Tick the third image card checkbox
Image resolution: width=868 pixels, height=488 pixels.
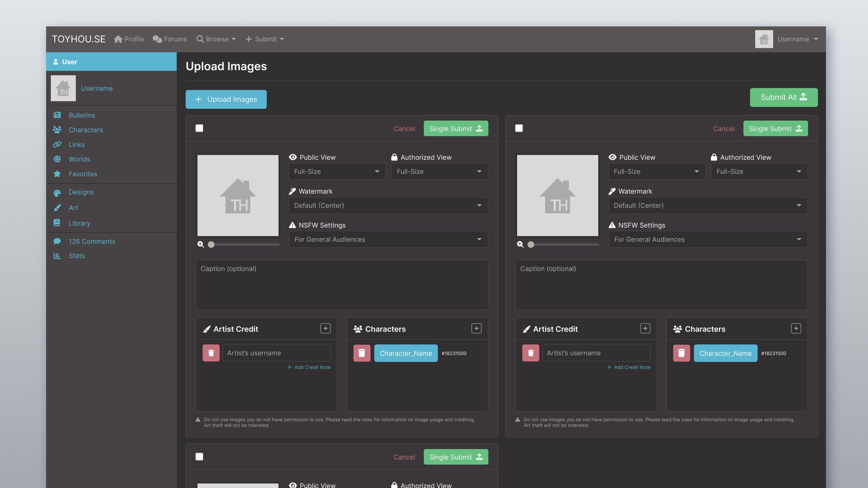(x=199, y=456)
